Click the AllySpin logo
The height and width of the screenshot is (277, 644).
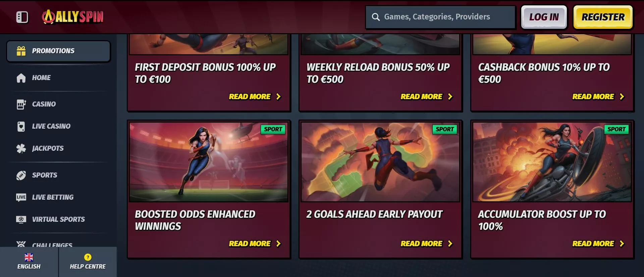73,17
